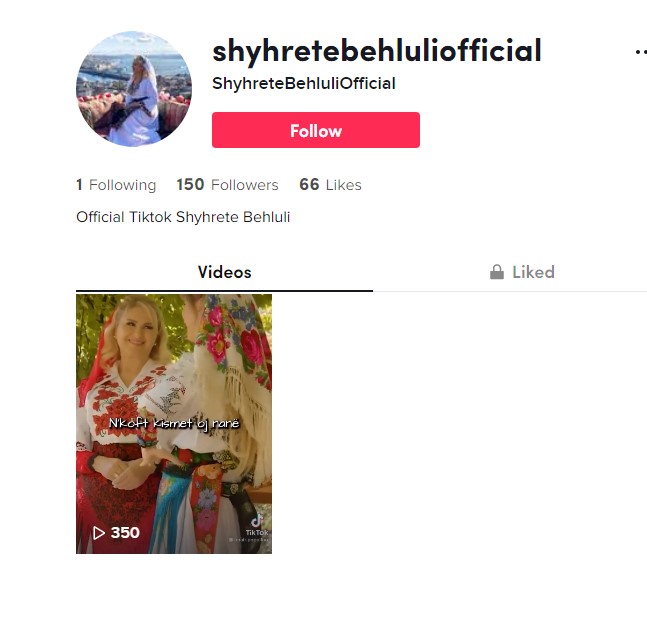The image size is (647, 617).
Task: Click the Followers label in profile stats
Action: [x=245, y=185]
